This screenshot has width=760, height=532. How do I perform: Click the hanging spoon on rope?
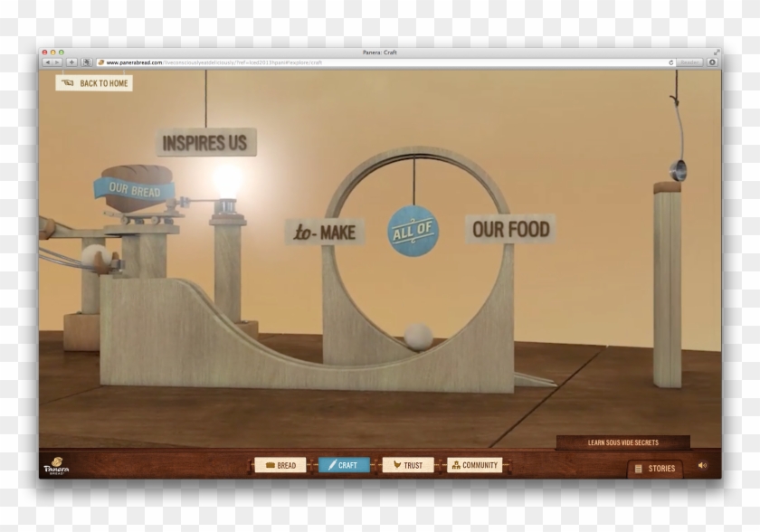tap(677, 169)
